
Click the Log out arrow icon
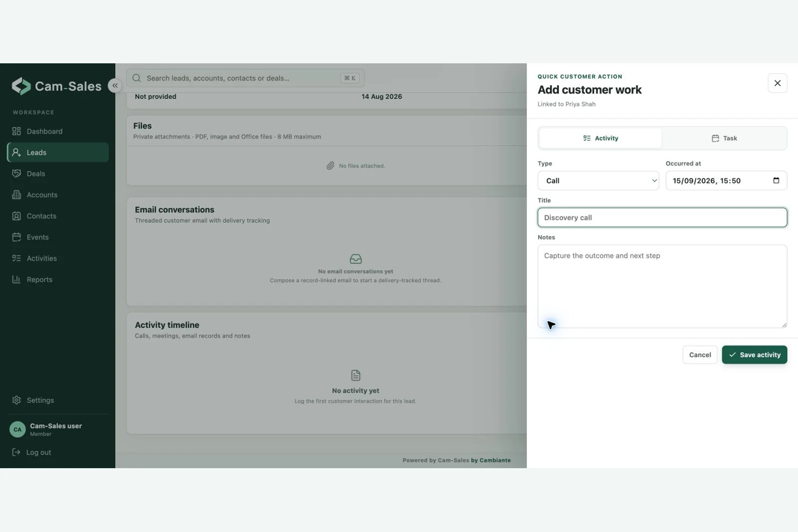16,452
